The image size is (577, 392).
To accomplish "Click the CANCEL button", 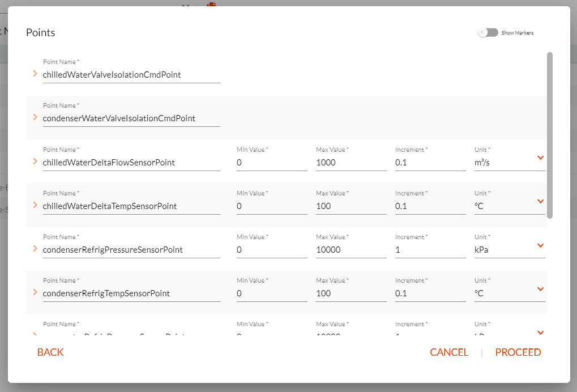I will pyautogui.click(x=449, y=352).
